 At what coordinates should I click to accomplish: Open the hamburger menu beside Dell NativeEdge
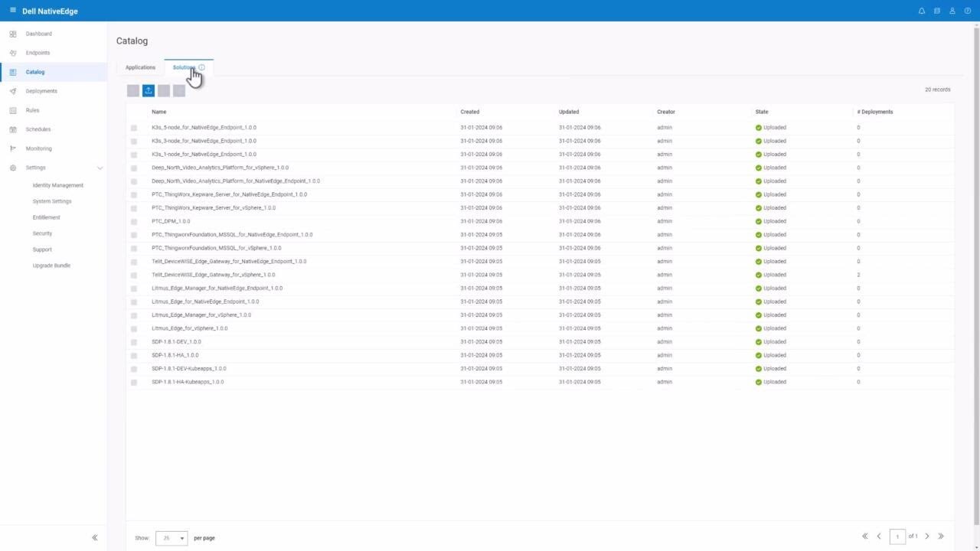click(x=12, y=10)
